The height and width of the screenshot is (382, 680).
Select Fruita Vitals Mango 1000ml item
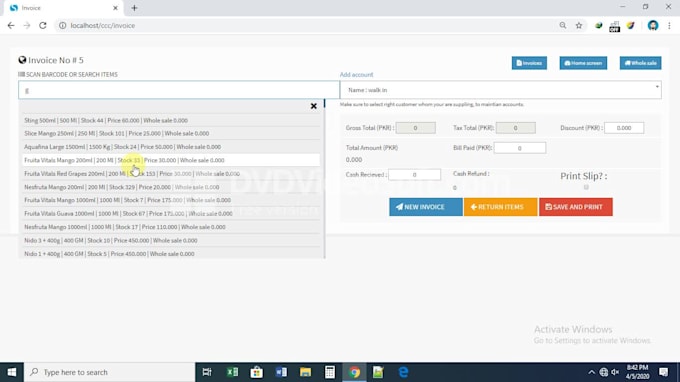click(x=171, y=200)
